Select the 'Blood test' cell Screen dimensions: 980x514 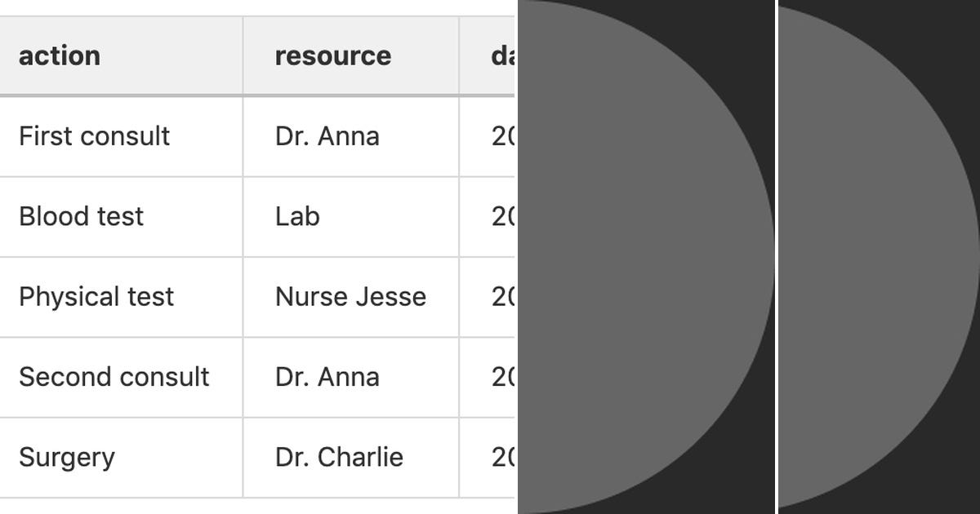tap(121, 216)
